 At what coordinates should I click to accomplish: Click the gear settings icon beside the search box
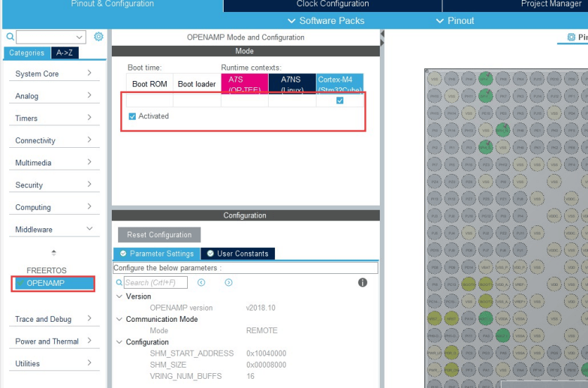(98, 37)
